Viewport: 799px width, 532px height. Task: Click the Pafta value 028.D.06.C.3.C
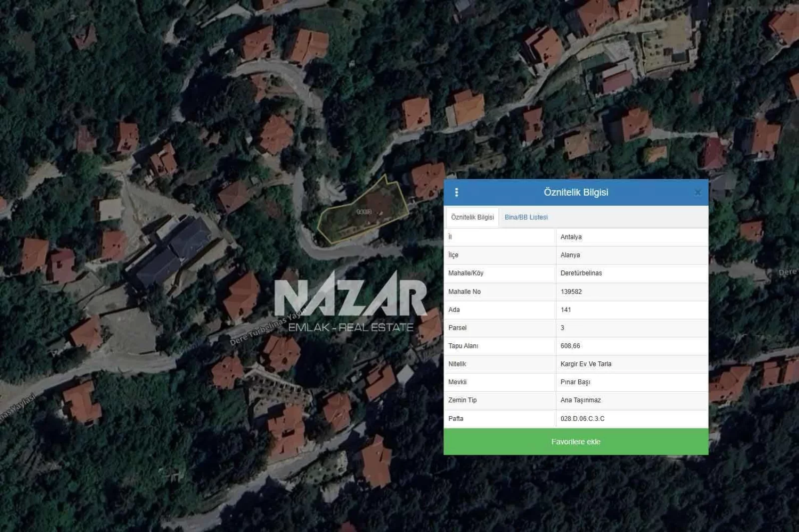(582, 418)
